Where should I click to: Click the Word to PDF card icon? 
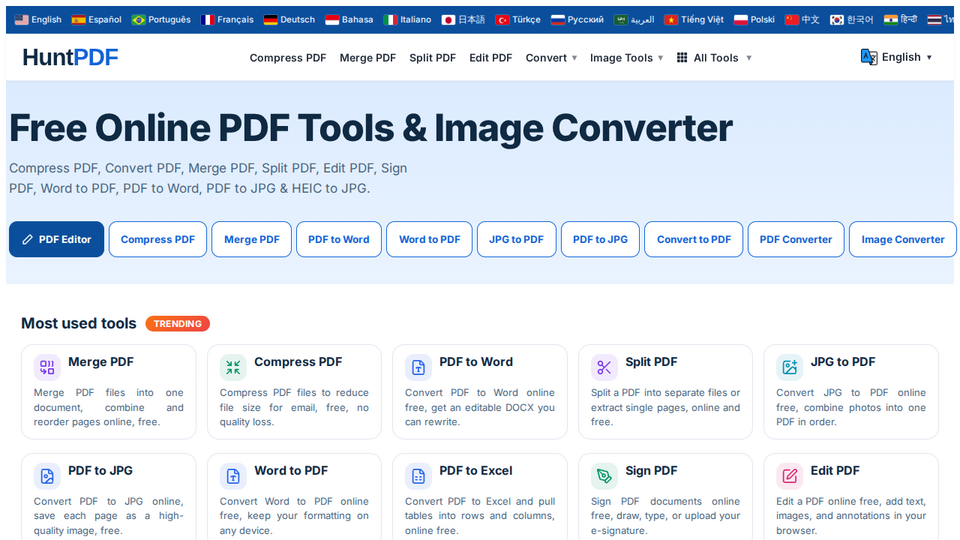click(233, 476)
